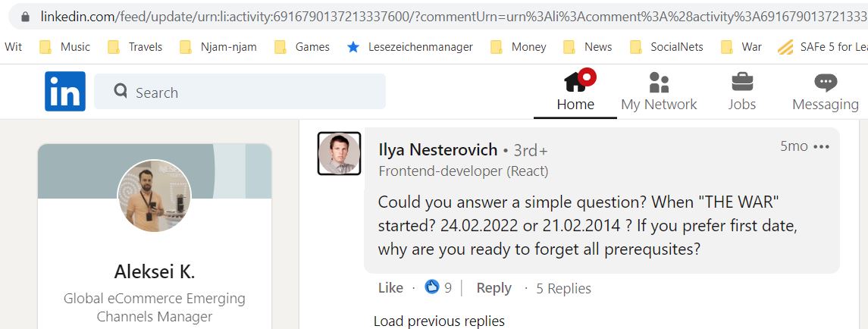Show the 5 Replies thread

pos(563,289)
